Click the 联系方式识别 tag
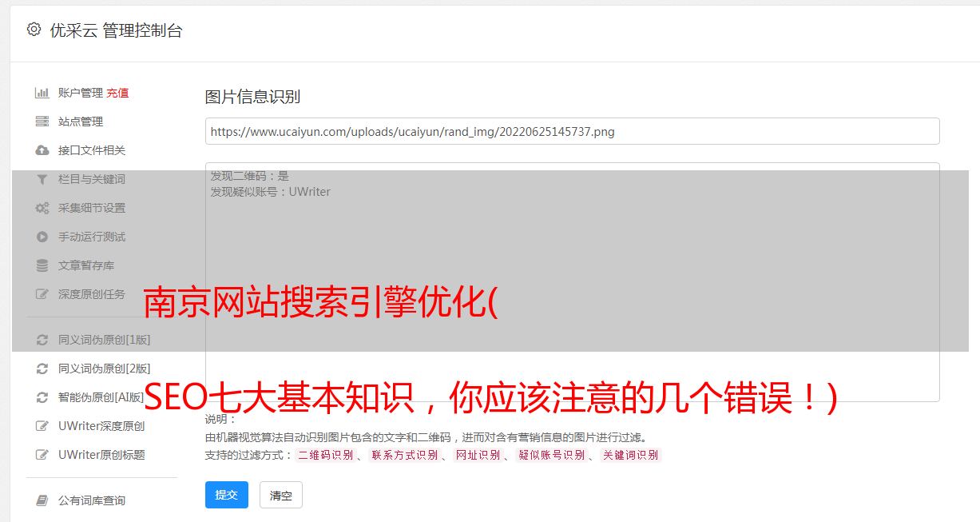Viewport: 980px width, 522px height. click(405, 455)
